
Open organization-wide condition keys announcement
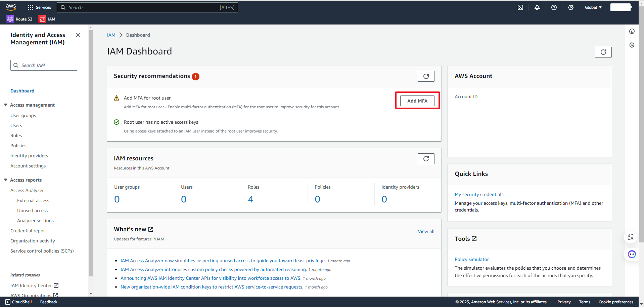212,287
